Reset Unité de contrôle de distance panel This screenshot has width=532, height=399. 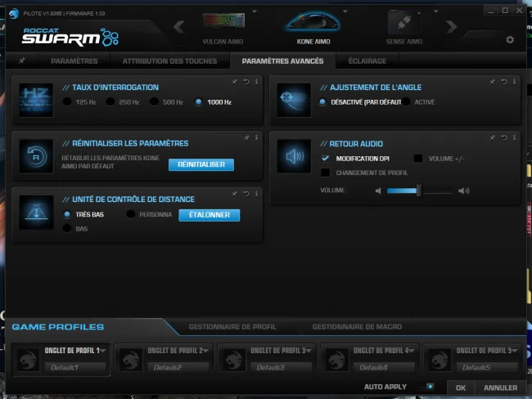tap(246, 194)
